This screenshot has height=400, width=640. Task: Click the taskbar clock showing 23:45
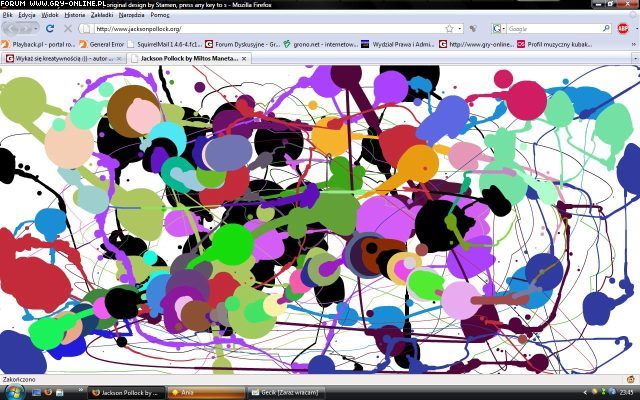tap(626, 393)
